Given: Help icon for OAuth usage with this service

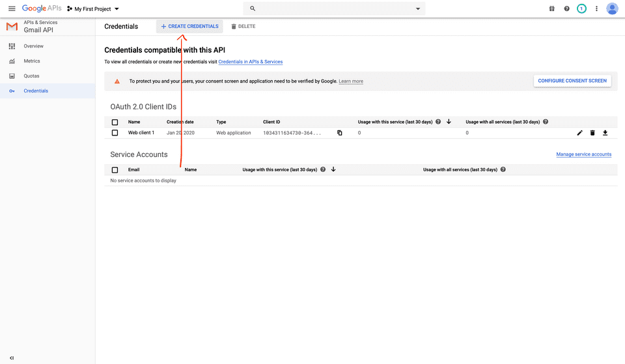Looking at the screenshot, I should point(438,122).
